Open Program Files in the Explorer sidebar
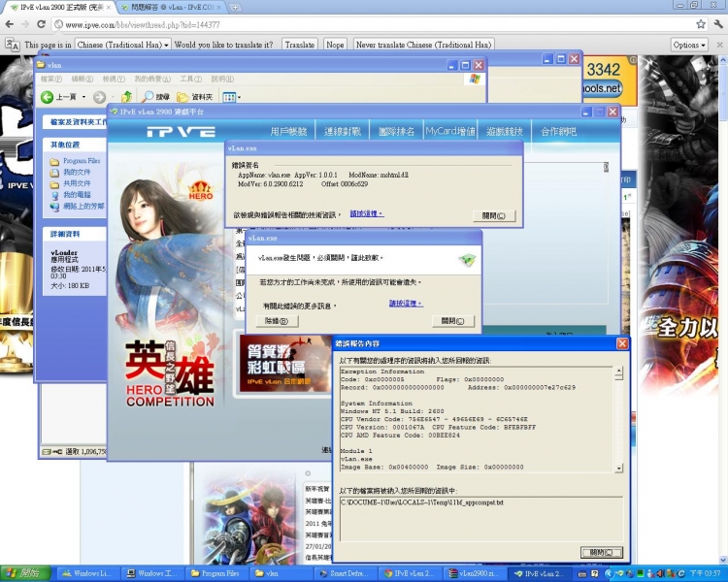Image resolution: width=728 pixels, height=582 pixels. 81,161
